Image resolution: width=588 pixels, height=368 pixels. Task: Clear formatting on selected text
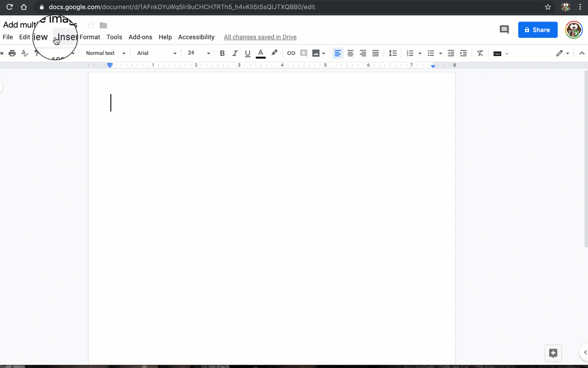tap(480, 53)
